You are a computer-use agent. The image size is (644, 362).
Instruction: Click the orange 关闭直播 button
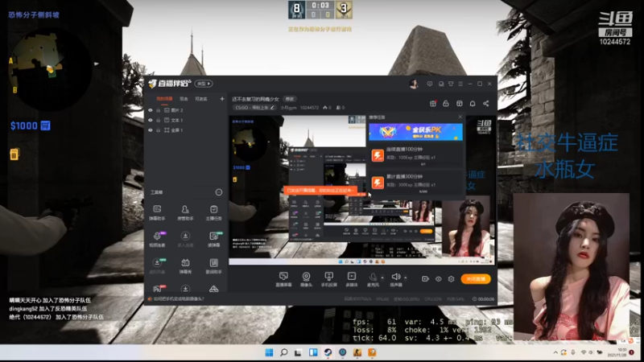(476, 279)
